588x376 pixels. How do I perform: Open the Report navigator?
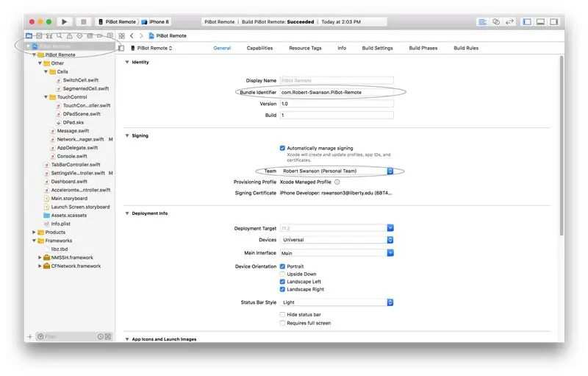pos(110,35)
